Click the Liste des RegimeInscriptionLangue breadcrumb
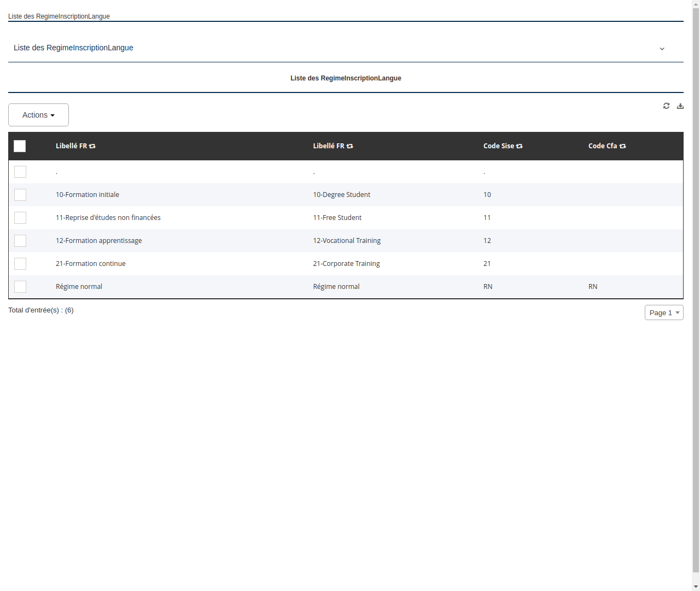Screen dimensions: 700x591 tap(59, 16)
